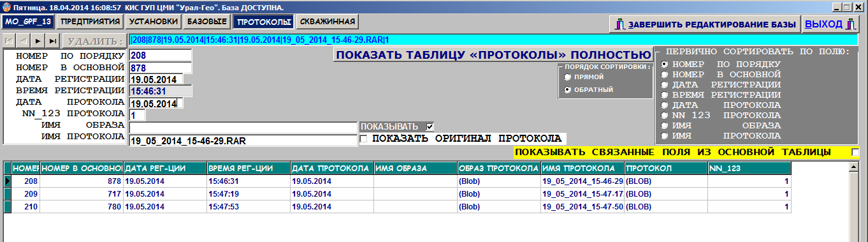Click row indicator arrow for record 208

tap(8, 181)
